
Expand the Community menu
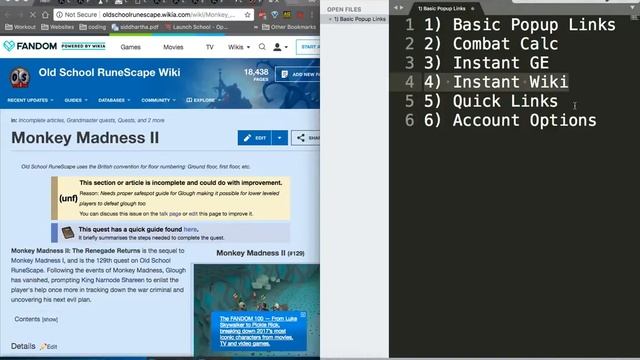[x=158, y=100]
